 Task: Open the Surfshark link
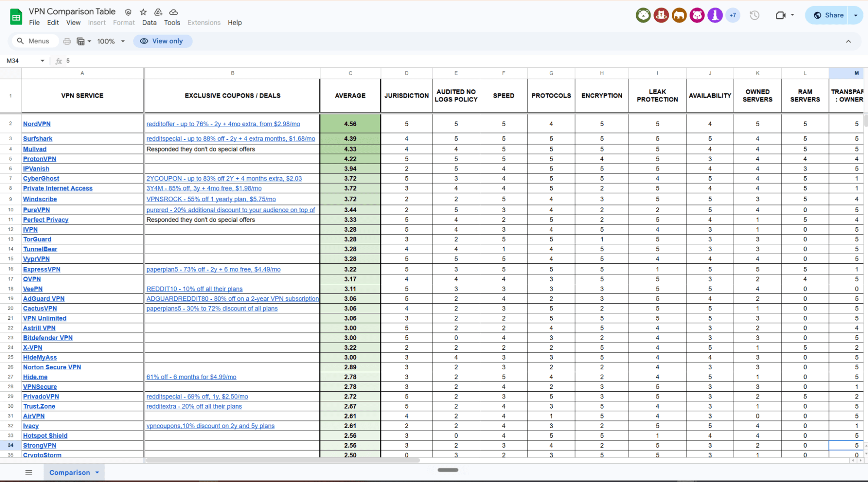point(37,139)
